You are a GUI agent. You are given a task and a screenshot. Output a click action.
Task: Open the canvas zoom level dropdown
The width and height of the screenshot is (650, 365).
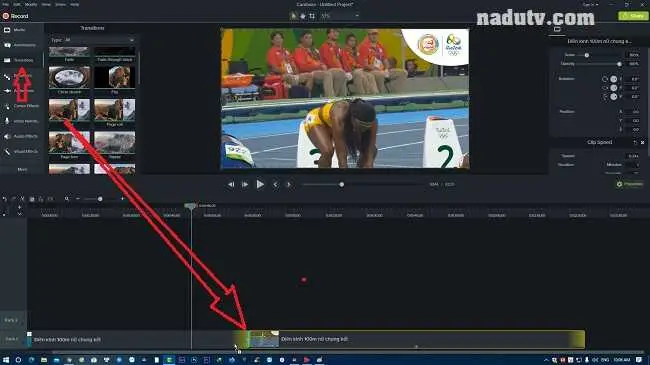point(340,16)
